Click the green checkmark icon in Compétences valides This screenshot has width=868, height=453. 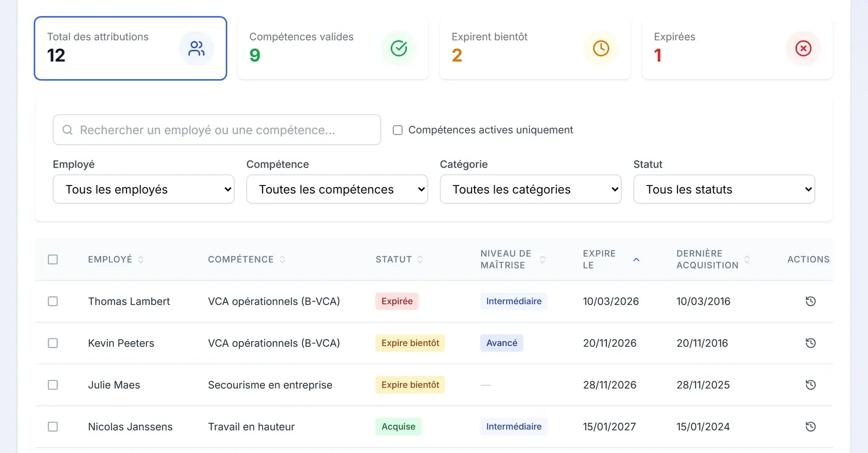click(399, 48)
